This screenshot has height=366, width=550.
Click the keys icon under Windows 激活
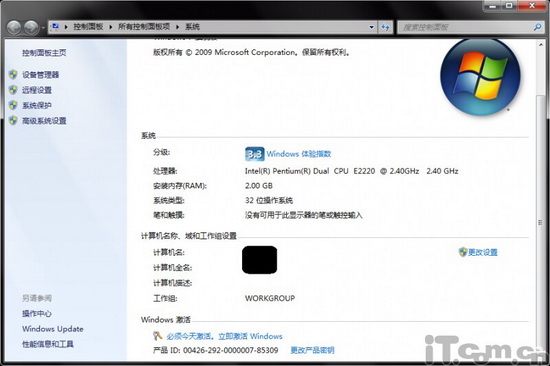click(x=158, y=336)
